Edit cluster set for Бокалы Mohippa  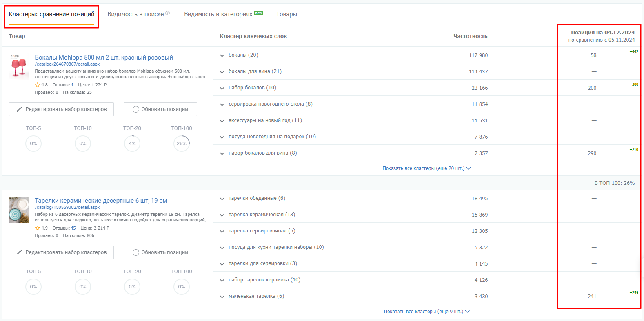(61, 109)
